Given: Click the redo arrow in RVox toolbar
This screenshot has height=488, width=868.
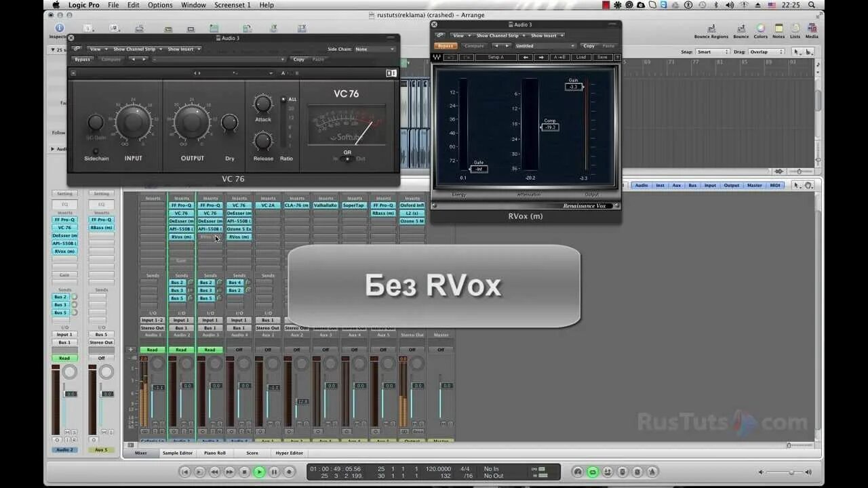Looking at the screenshot, I should 467,57.
